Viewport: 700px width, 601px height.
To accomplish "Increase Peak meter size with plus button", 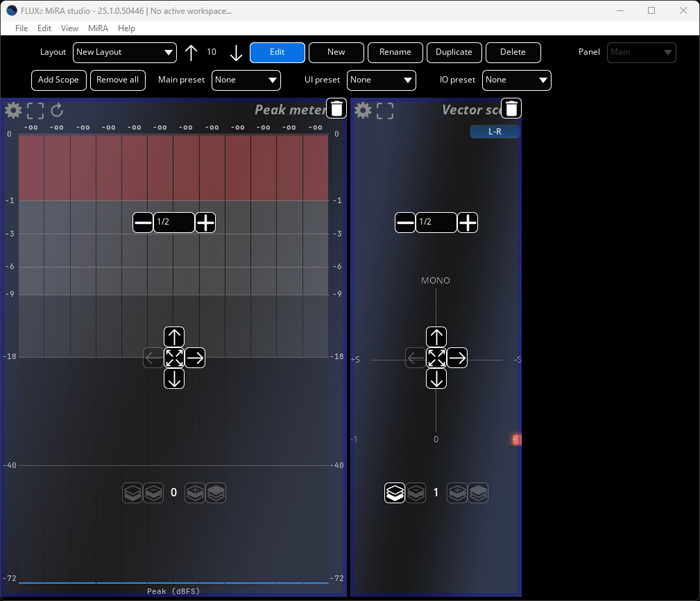I will tap(205, 222).
